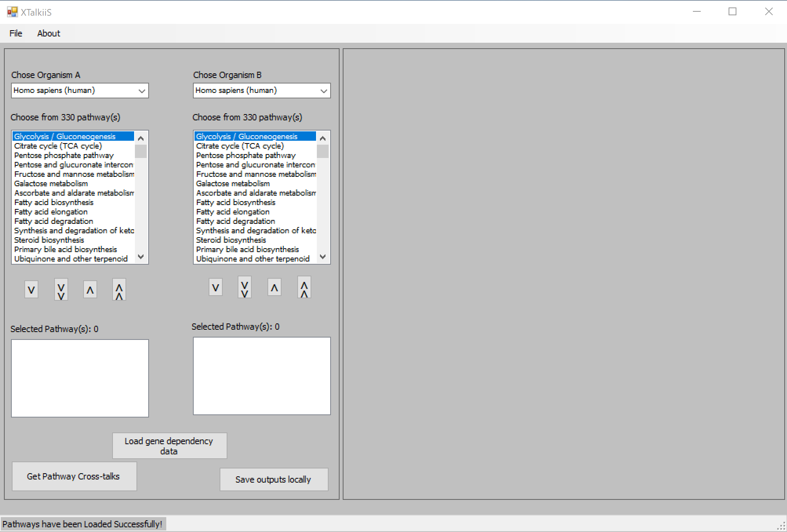Click Organism B double down-arrow add-all button
Viewport: 787px width, 532px height.
click(245, 288)
